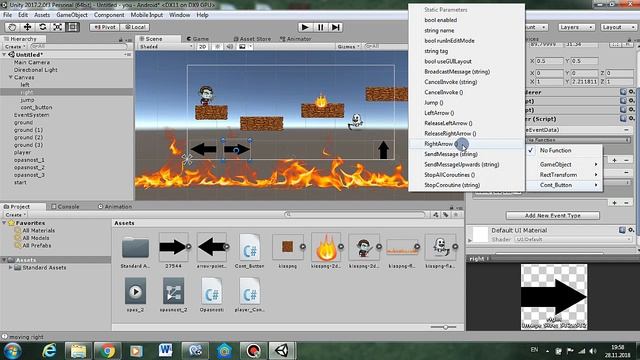Image resolution: width=640 pixels, height=360 pixels.
Task: Select the Rotate tool
Action: tap(42, 27)
